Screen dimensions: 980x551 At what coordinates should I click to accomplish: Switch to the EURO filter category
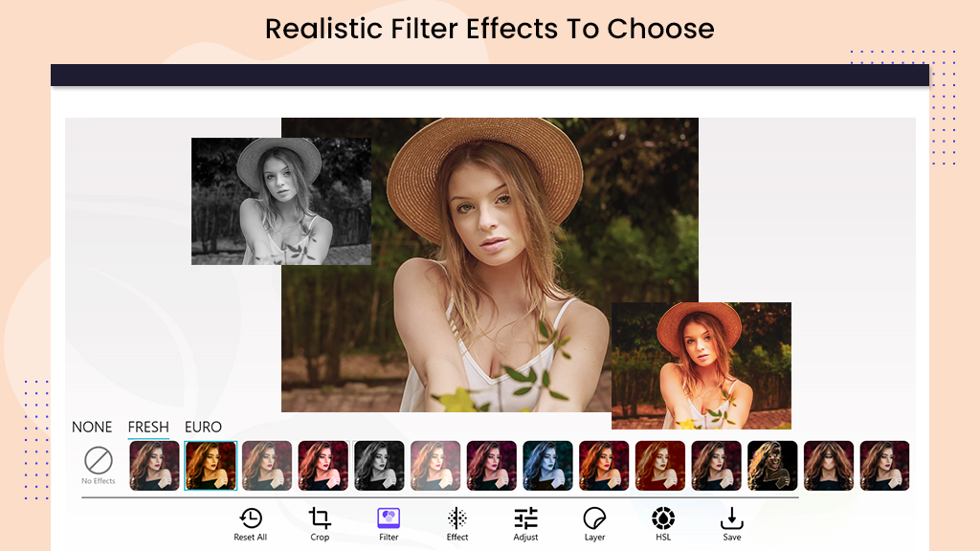click(x=203, y=427)
